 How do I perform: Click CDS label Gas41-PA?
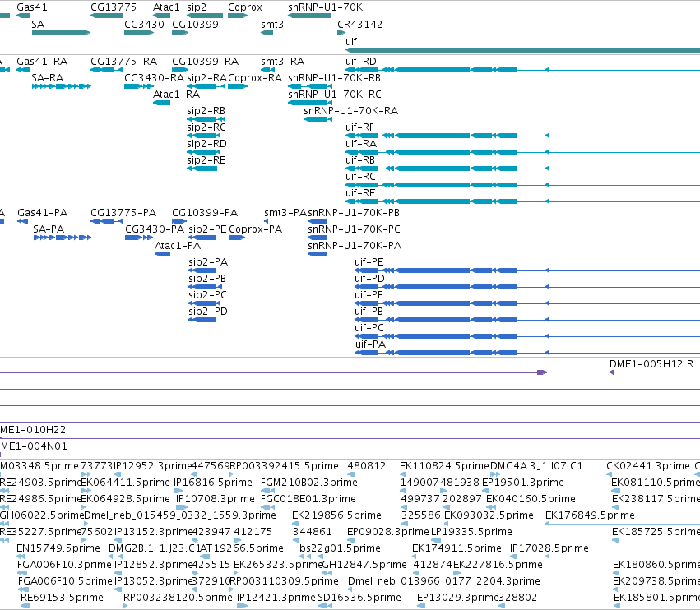[x=43, y=212]
